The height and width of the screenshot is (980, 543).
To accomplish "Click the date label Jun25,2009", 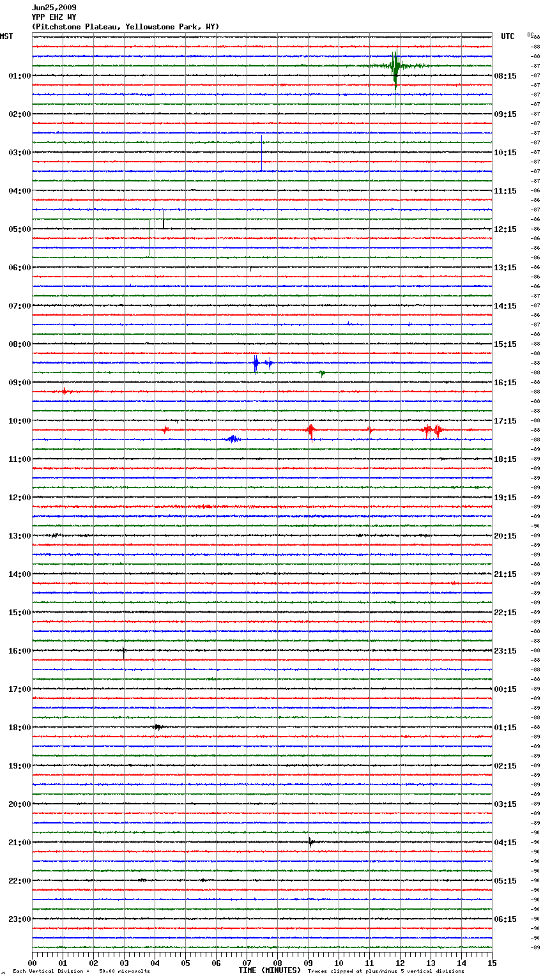I will [x=54, y=8].
